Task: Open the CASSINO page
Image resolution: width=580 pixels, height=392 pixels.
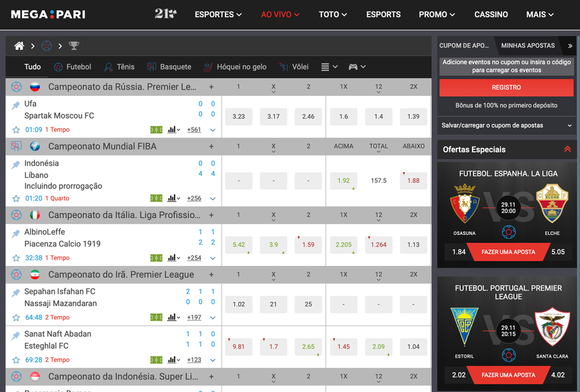Action: tap(491, 14)
